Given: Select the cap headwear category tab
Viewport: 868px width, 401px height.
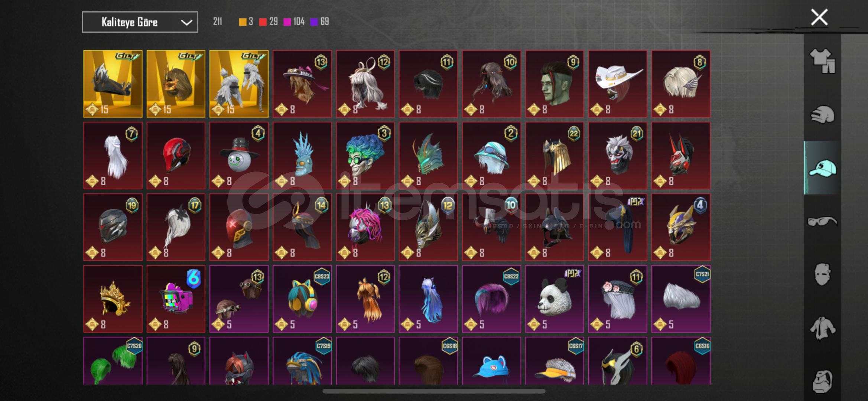Looking at the screenshot, I should pyautogui.click(x=822, y=168).
